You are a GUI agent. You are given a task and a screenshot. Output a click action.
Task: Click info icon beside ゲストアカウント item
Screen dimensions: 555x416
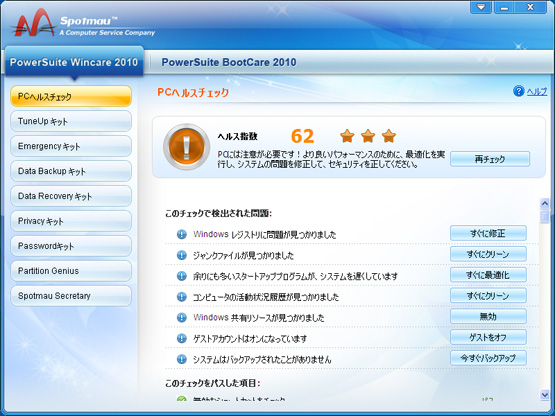tap(182, 338)
